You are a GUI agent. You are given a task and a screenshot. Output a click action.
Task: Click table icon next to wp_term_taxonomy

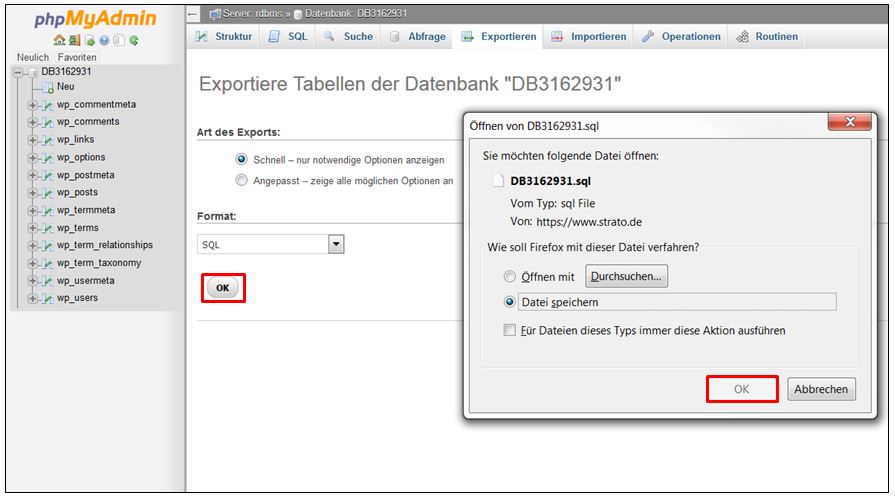click(48, 263)
